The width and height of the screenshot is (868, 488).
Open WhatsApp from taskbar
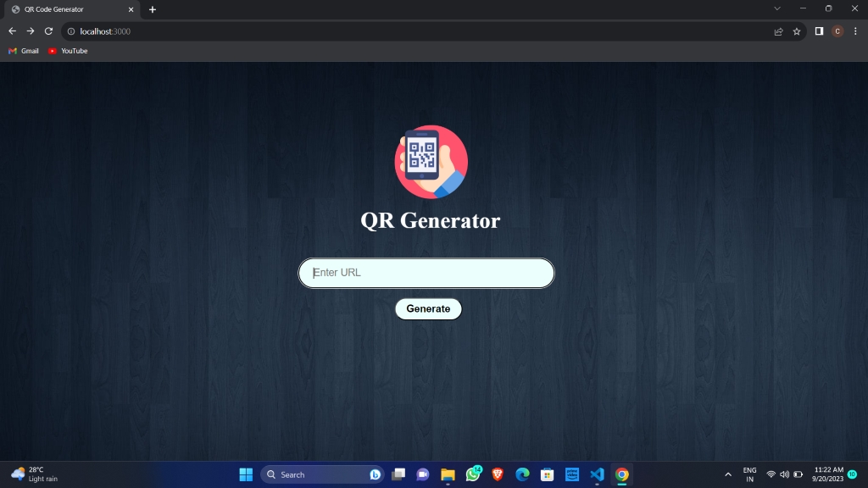[473, 474]
